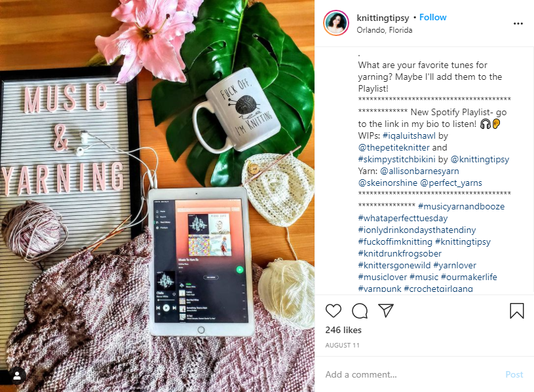Open knittingtipsy profile picture
Image resolution: width=534 pixels, height=392 pixels.
[336, 23]
